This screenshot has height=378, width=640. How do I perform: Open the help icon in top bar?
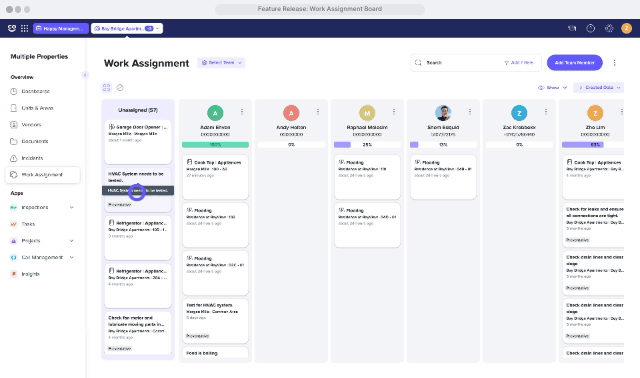coord(591,28)
